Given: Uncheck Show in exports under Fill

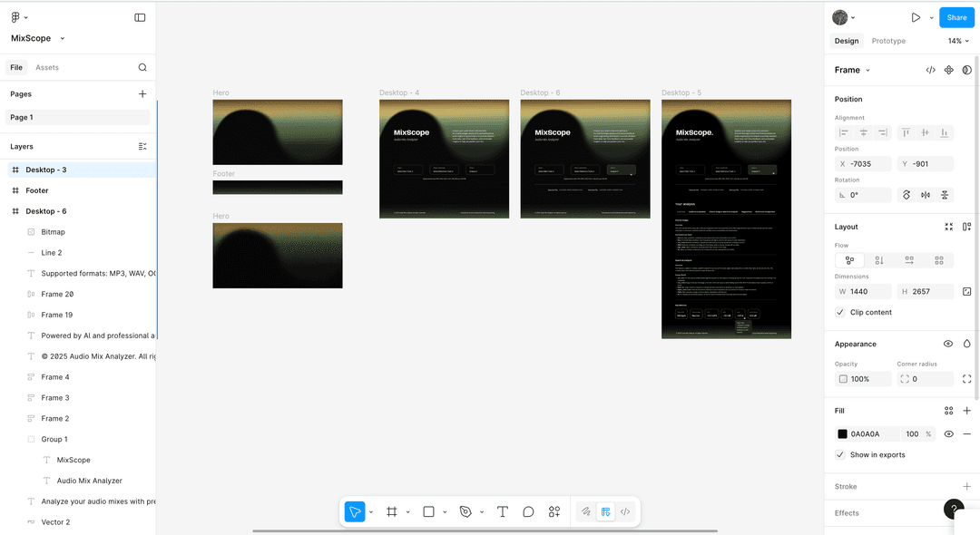Looking at the screenshot, I should [x=839, y=454].
